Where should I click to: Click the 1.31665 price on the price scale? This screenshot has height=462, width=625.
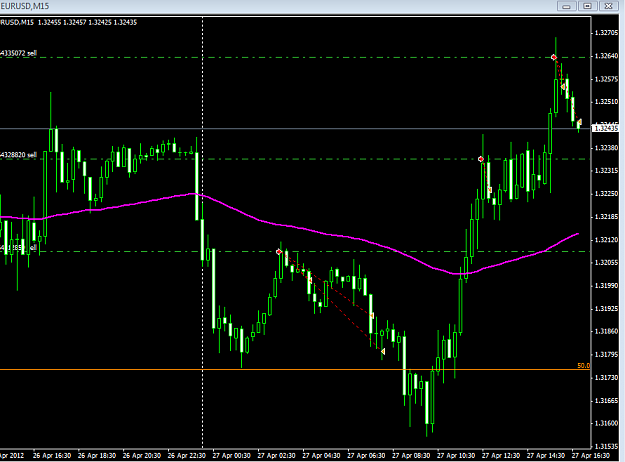(x=606, y=401)
